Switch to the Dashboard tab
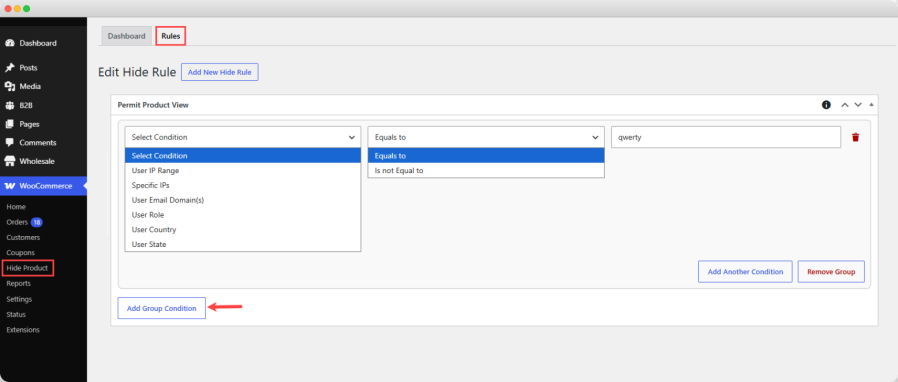This screenshot has height=382, width=898. (127, 36)
